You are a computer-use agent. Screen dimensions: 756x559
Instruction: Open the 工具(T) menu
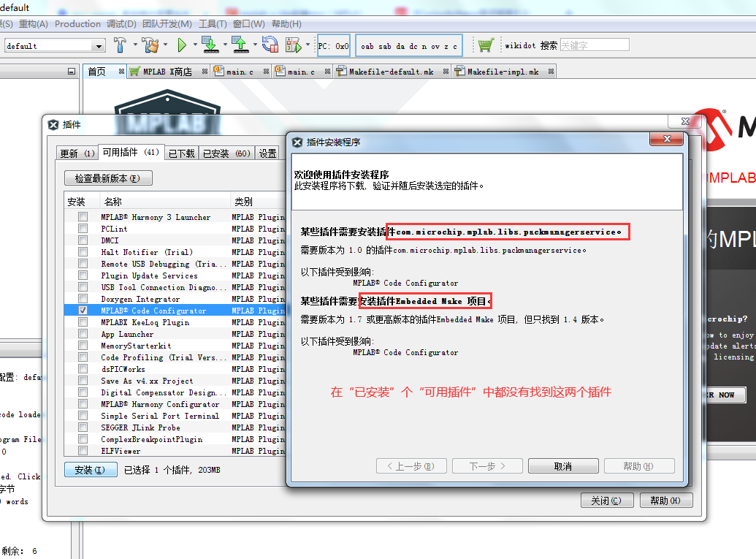[x=213, y=23]
